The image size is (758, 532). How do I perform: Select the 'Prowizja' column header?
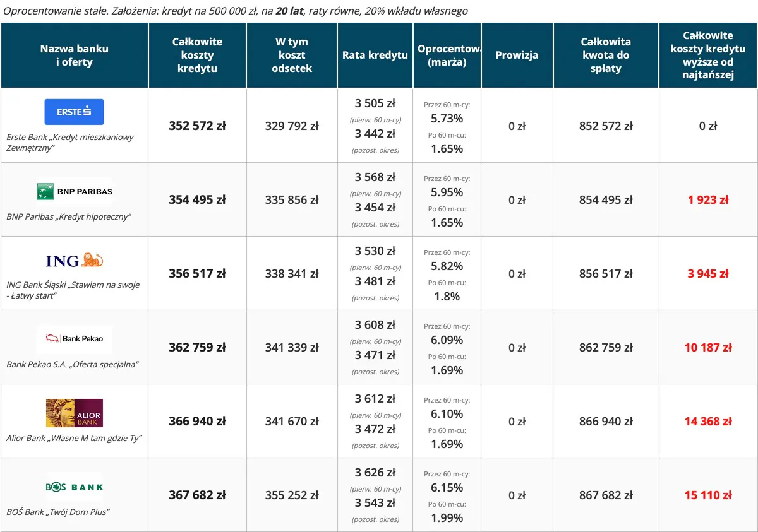(517, 56)
